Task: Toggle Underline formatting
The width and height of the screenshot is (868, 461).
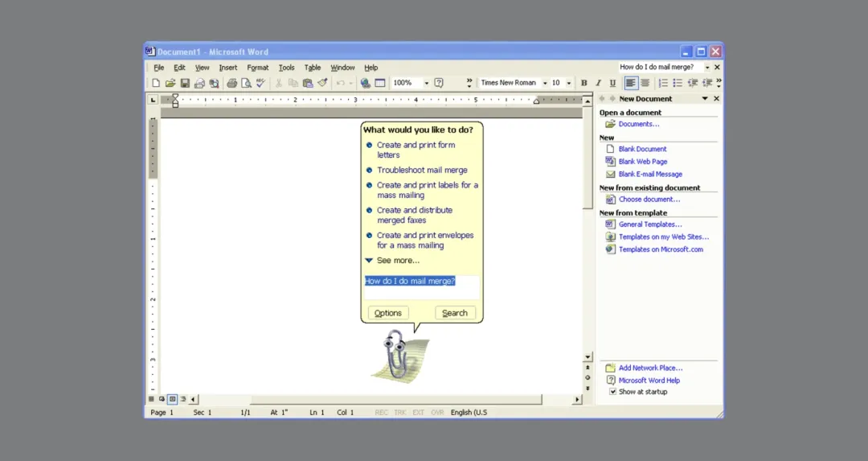Action: click(x=612, y=83)
